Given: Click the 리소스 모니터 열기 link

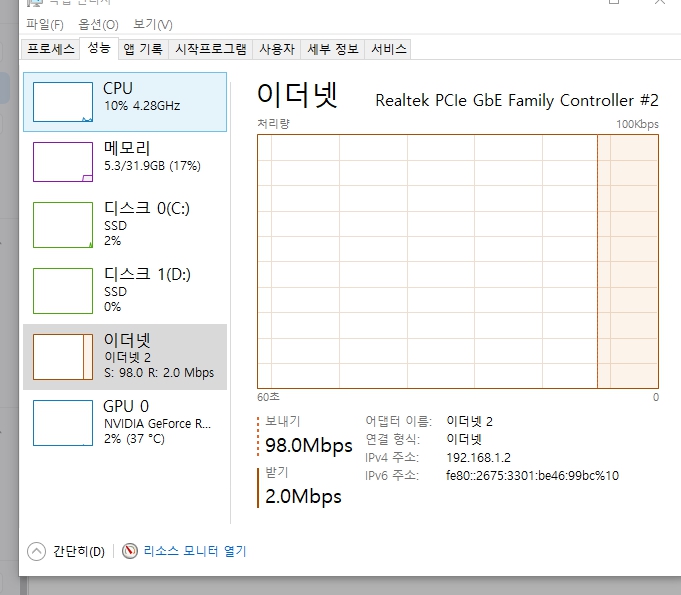Looking at the screenshot, I should coord(195,551).
